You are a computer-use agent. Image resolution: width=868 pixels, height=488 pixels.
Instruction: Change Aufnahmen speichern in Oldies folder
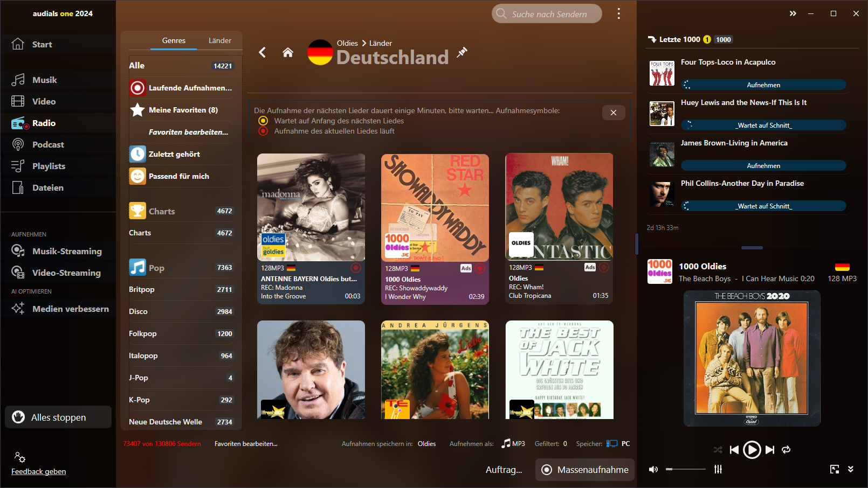[x=427, y=444]
